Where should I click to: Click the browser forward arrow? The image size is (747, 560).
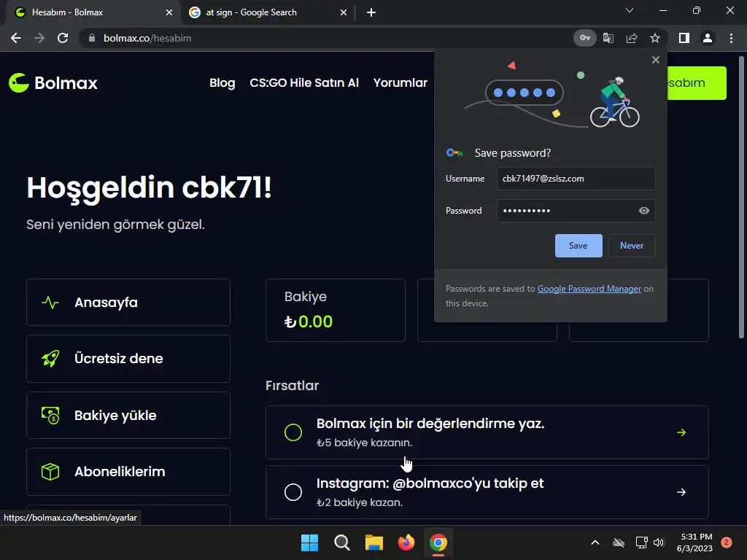tap(39, 38)
